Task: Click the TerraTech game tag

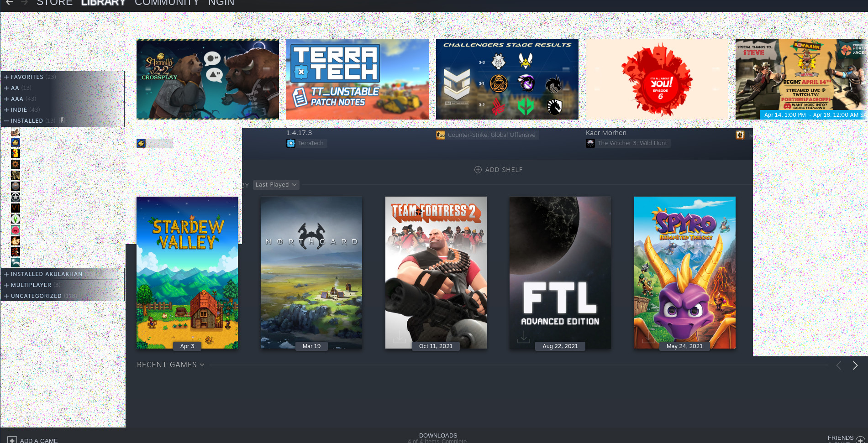Action: (306, 143)
